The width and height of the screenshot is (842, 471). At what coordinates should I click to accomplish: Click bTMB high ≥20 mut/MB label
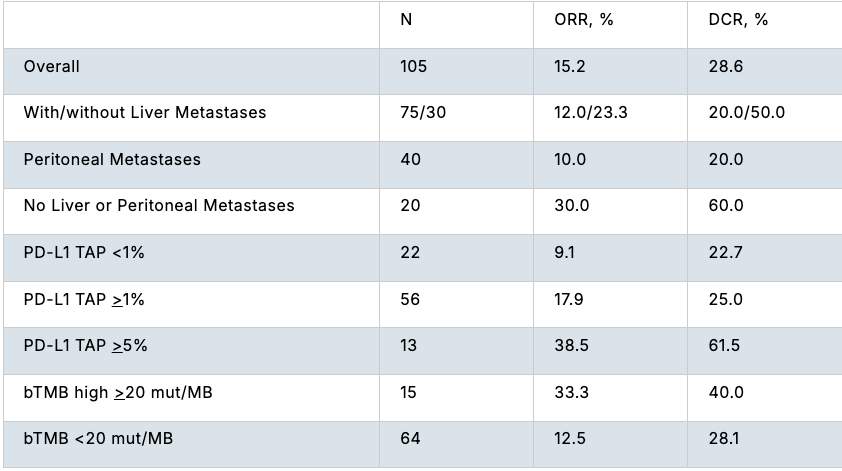coord(118,392)
